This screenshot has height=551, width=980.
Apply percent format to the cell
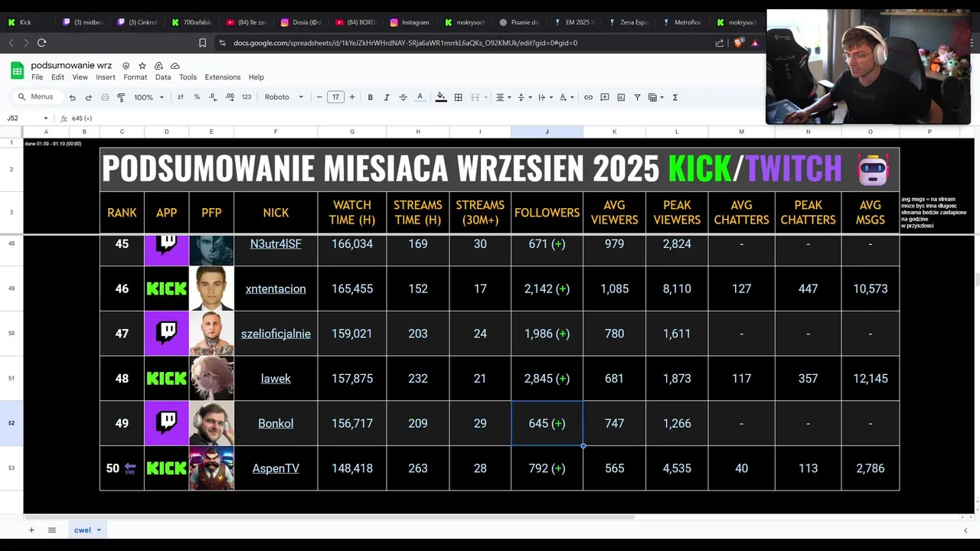197,97
